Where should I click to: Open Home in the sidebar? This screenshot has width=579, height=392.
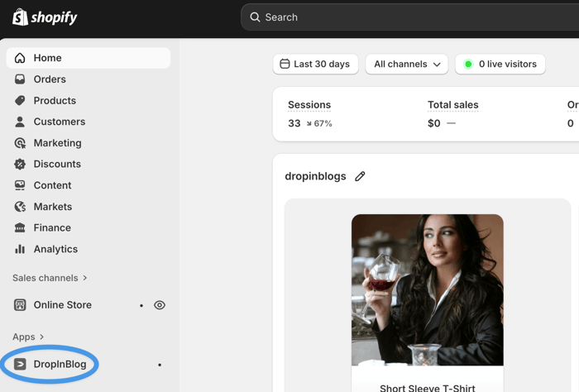(89, 58)
